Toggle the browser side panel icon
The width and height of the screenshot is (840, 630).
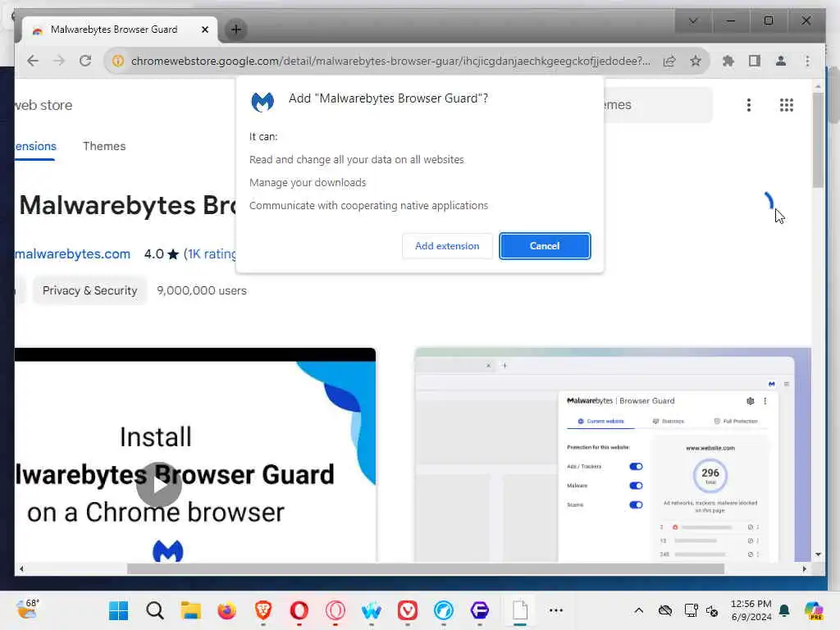click(755, 61)
